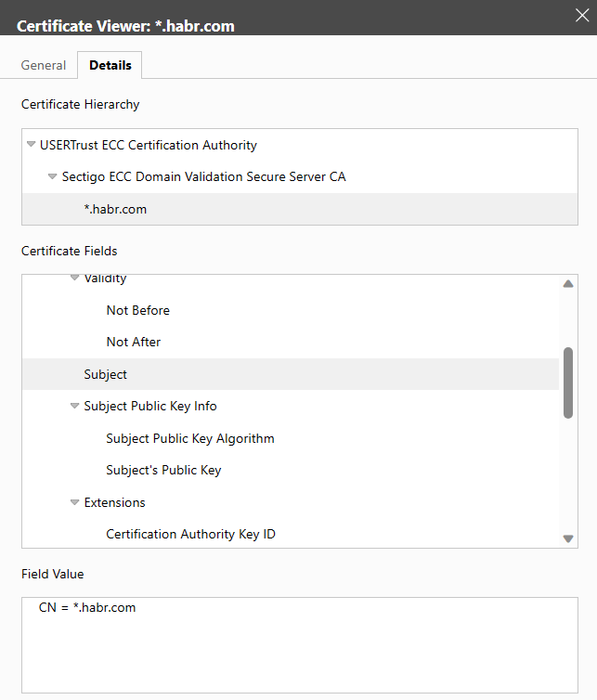Collapse the Validity field group
This screenshot has height=700, width=597.
click(75, 279)
